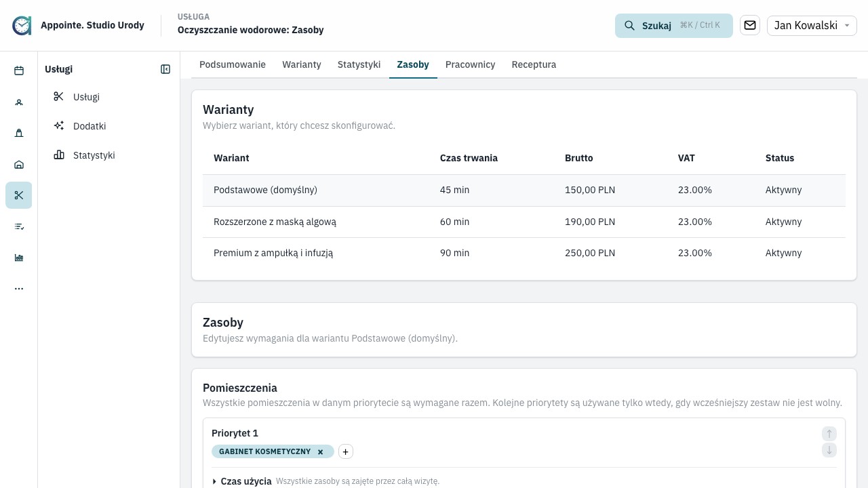
Task: Select the active scissors icon in the rail
Action: click(x=19, y=195)
